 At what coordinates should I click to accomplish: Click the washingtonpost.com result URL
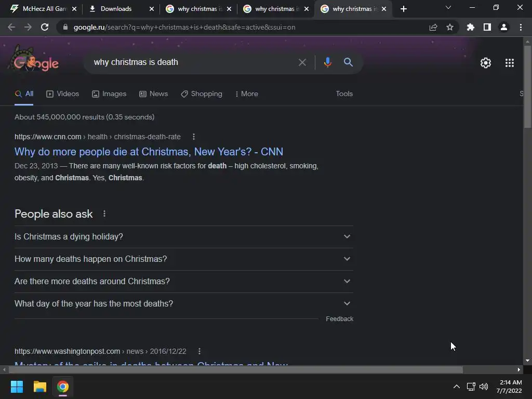coord(100,351)
